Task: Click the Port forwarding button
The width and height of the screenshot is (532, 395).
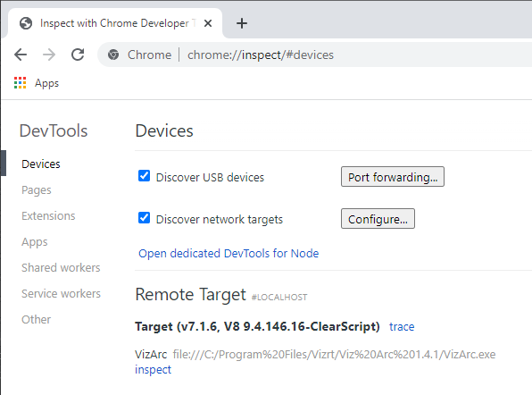Action: (x=393, y=177)
